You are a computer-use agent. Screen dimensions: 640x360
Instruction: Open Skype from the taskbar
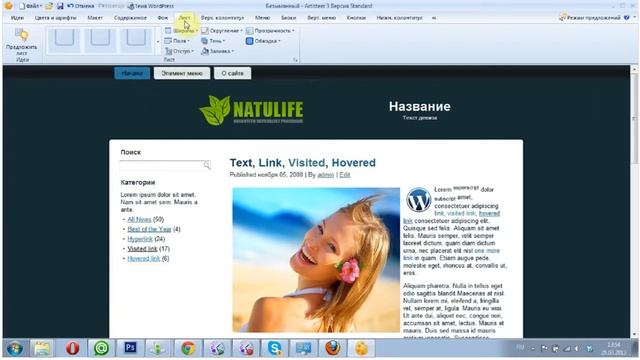[274, 348]
